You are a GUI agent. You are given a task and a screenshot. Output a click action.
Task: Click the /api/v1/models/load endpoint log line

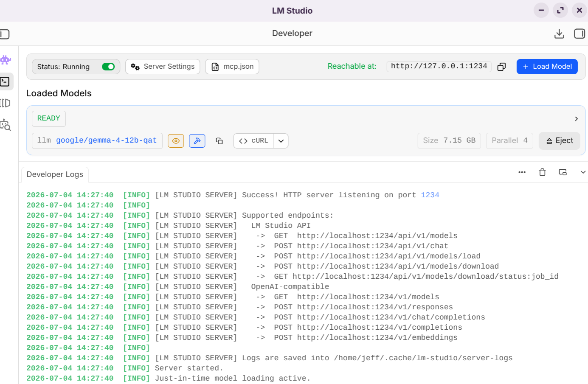point(253,256)
